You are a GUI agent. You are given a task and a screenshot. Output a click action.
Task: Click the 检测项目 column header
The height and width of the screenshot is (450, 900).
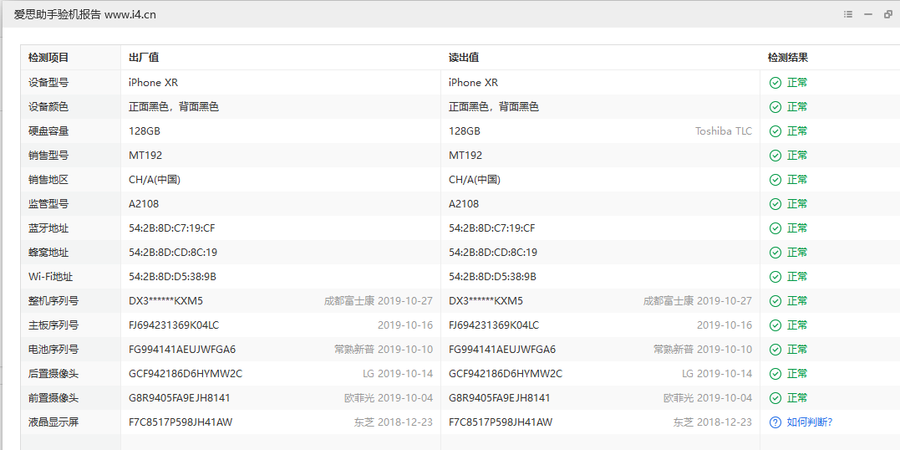49,57
